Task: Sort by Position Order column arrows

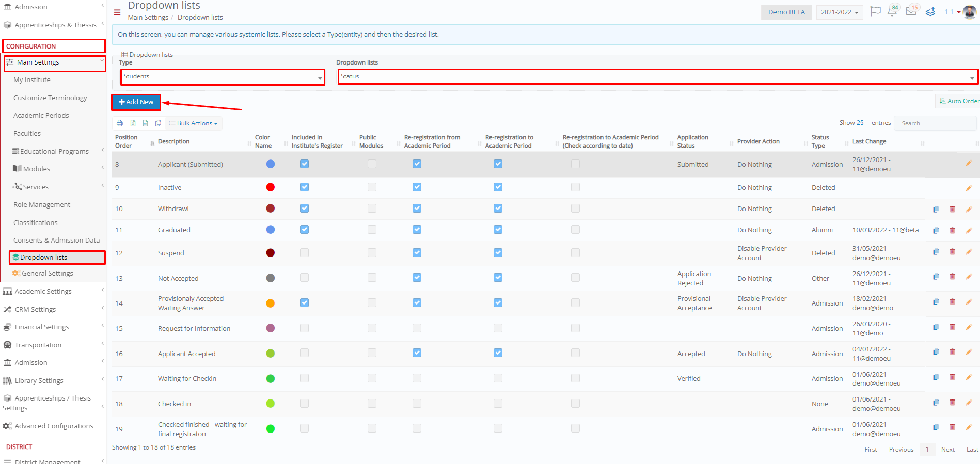Action: click(152, 143)
